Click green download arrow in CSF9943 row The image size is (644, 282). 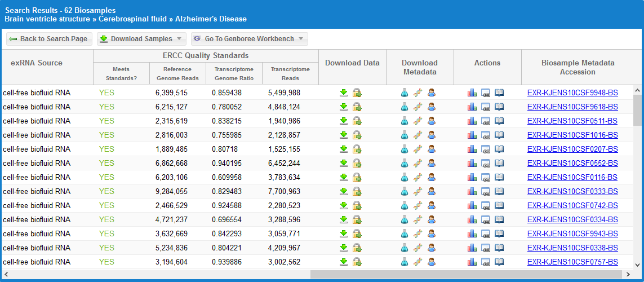click(x=344, y=233)
